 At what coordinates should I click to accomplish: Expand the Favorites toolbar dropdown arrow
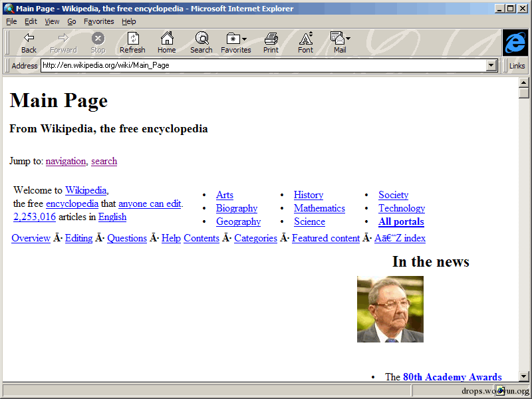point(244,39)
